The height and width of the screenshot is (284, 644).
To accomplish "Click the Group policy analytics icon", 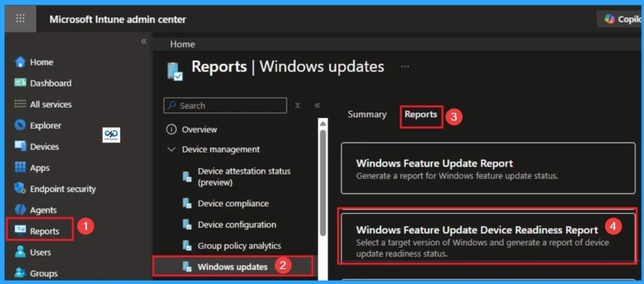I will pos(187,246).
